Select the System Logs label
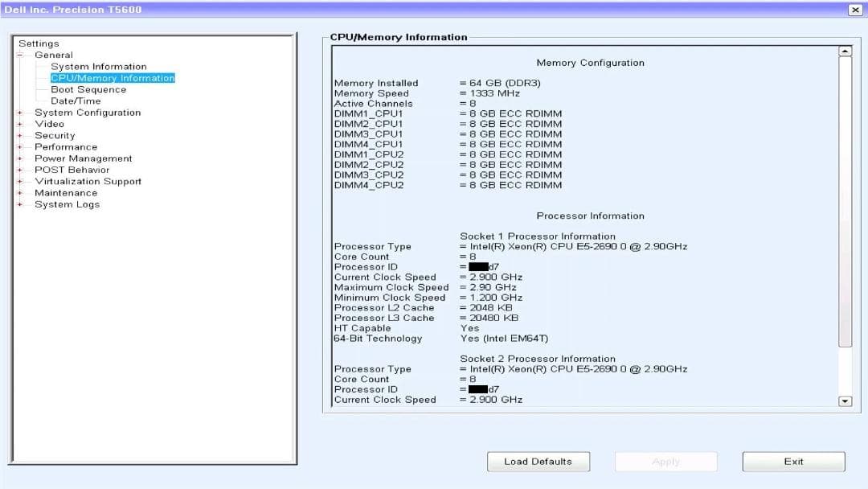 [x=67, y=204]
